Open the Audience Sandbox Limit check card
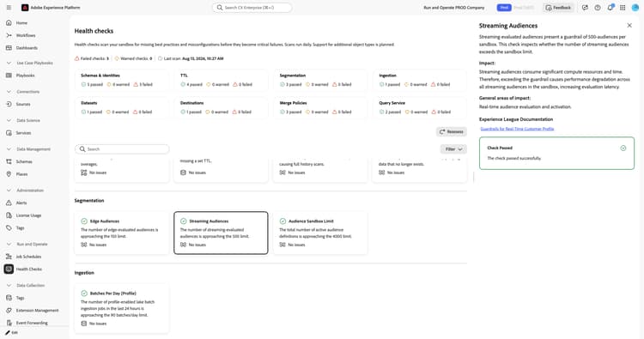This screenshot has width=644, height=339. [x=320, y=233]
